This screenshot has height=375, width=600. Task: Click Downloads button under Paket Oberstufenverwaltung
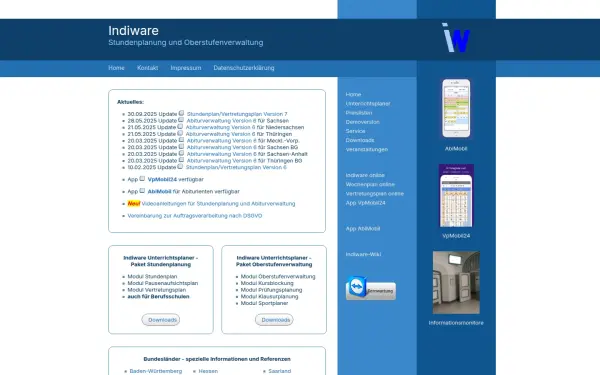coord(274,320)
